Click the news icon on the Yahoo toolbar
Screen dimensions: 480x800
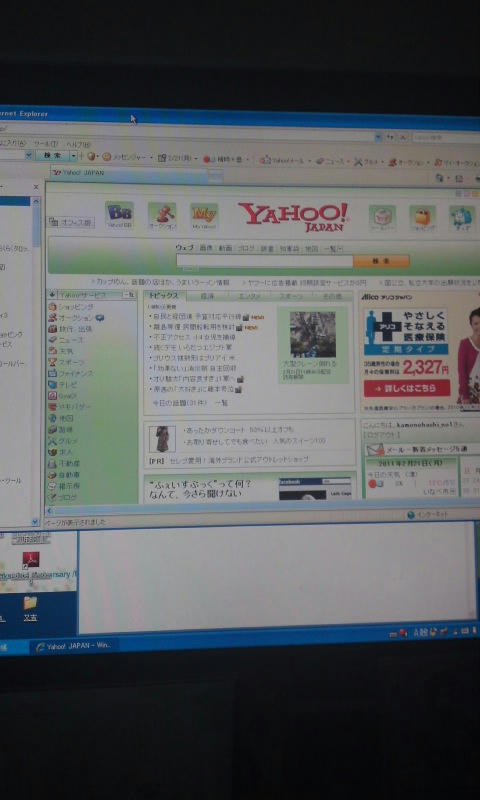(x=320, y=161)
